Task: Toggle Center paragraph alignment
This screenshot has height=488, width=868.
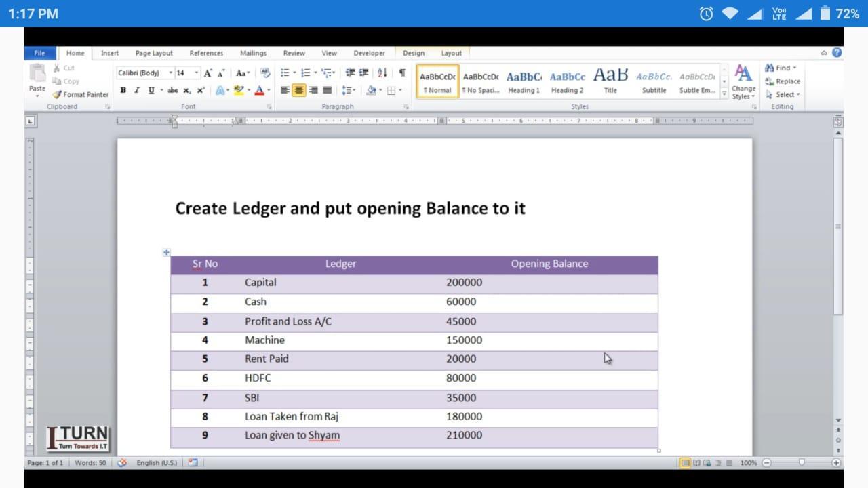Action: [299, 90]
